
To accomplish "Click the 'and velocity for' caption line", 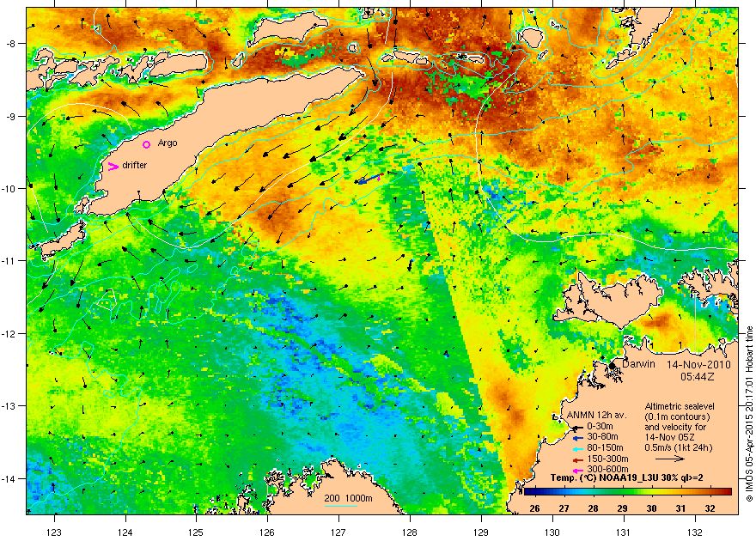I will (x=675, y=427).
